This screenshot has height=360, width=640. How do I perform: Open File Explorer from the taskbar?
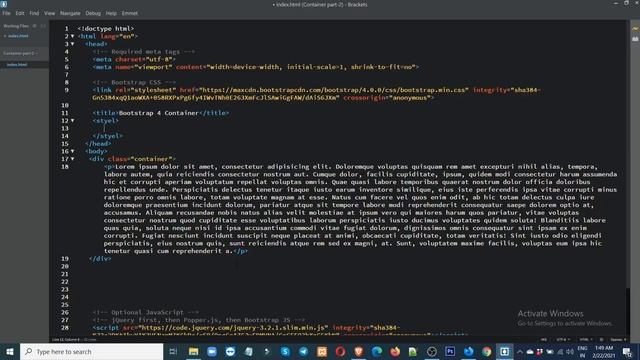pos(193,351)
